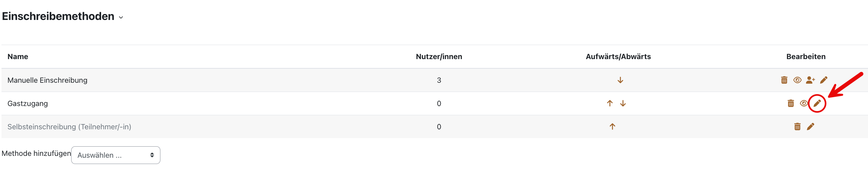
Task: Move Gastzugang up
Action: [x=610, y=103]
